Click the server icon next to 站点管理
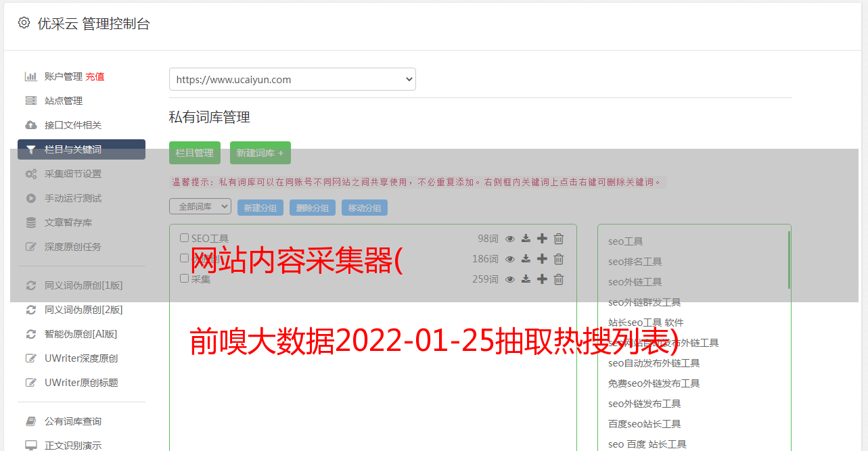Viewport: 868px width, 451px height. [30, 101]
